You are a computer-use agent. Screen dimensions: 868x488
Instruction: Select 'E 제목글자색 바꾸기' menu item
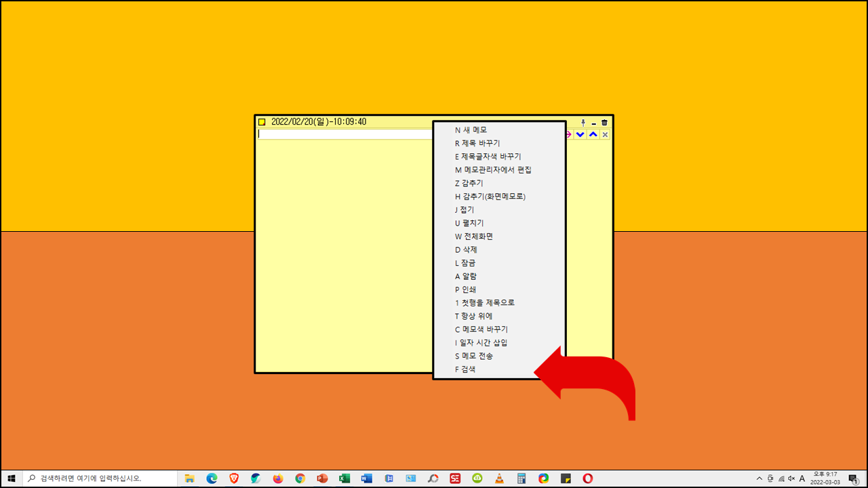499,157
